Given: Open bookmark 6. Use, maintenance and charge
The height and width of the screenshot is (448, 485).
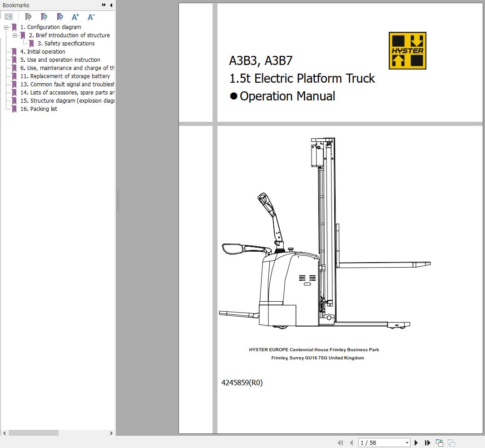Looking at the screenshot, I should [x=67, y=68].
